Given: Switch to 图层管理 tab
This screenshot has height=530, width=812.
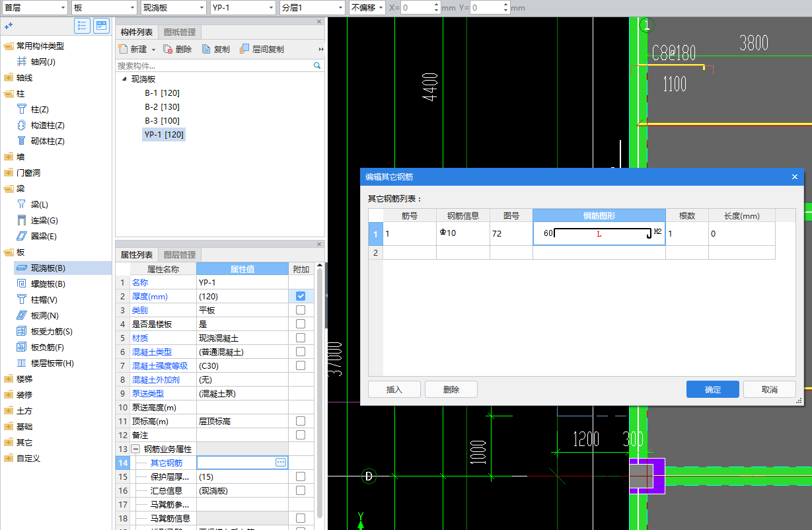Looking at the screenshot, I should tap(180, 254).
